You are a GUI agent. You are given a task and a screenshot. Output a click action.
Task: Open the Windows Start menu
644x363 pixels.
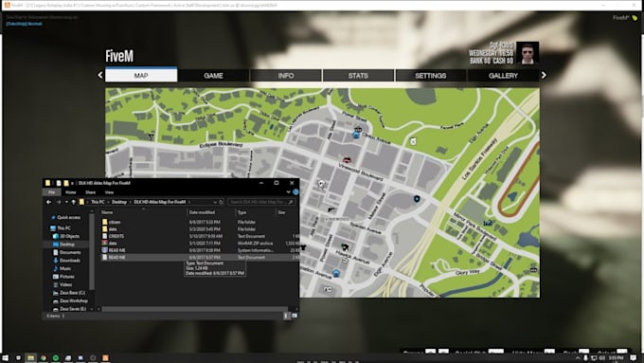coord(6,358)
